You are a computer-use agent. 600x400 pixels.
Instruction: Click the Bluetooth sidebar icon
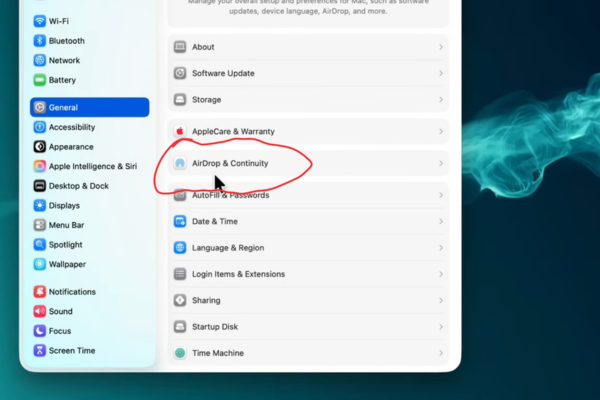coord(39,41)
